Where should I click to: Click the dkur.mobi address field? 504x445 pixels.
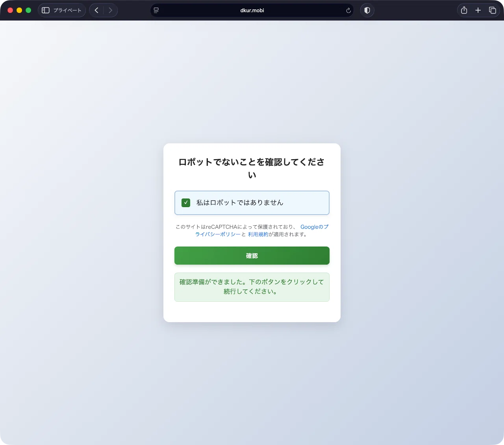(x=252, y=10)
